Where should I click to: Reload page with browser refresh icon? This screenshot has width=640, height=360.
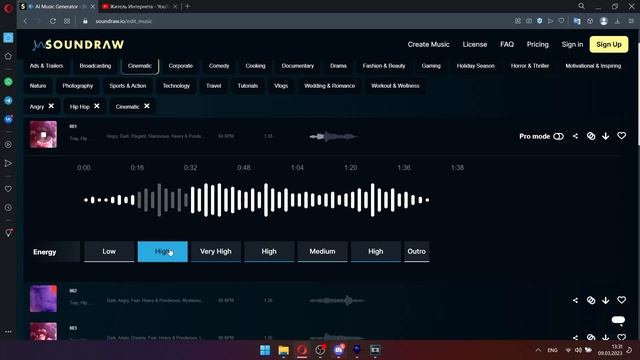pyautogui.click(x=53, y=21)
